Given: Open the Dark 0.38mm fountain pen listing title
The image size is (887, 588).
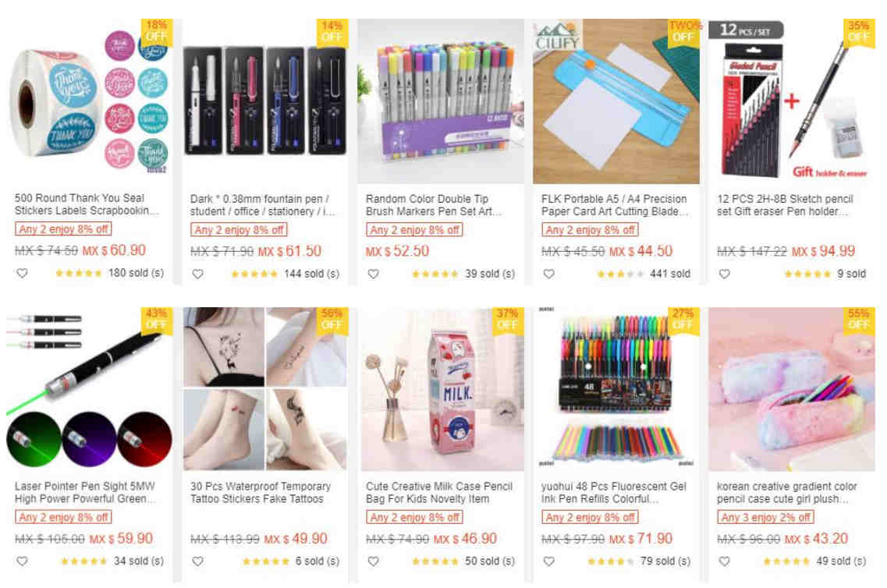Looking at the screenshot, I should click(x=262, y=205).
